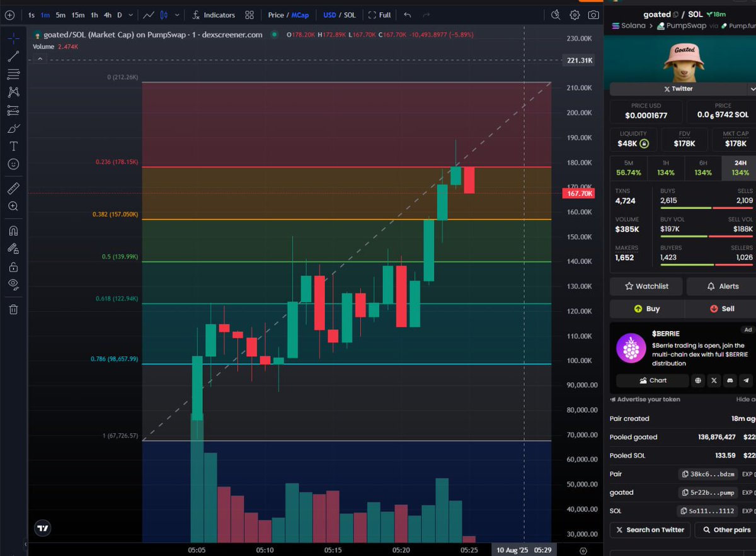Redo the chart action
The image size is (756, 556).
[x=427, y=15]
